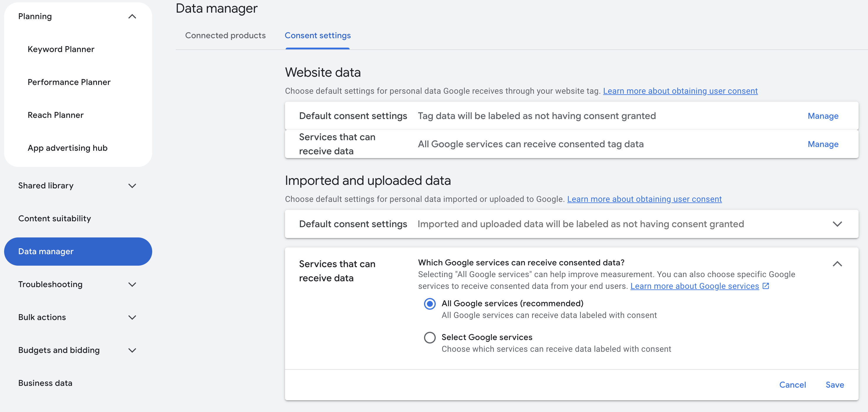Expand the Budgets and bidding chevron
The image size is (868, 412).
[x=132, y=350]
